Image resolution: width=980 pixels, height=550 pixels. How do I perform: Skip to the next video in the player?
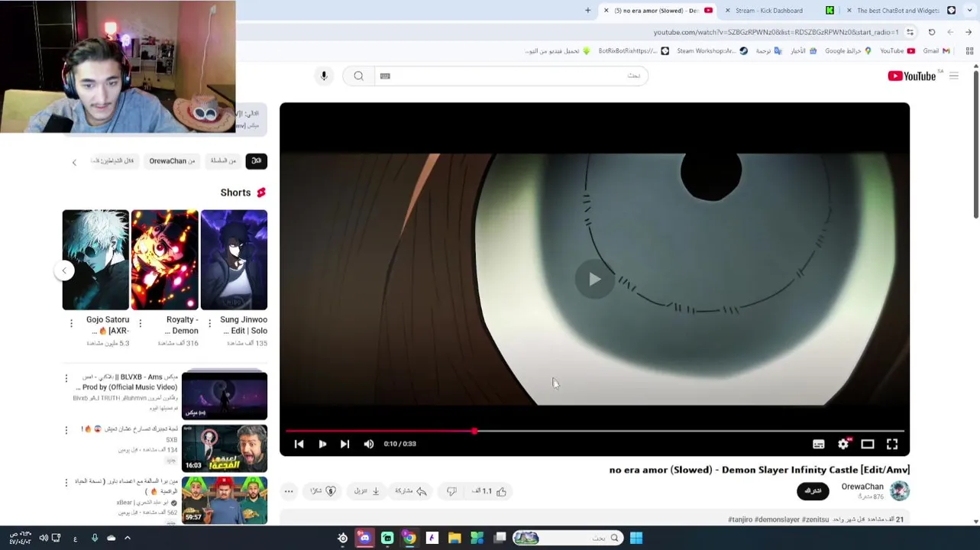tap(344, 444)
